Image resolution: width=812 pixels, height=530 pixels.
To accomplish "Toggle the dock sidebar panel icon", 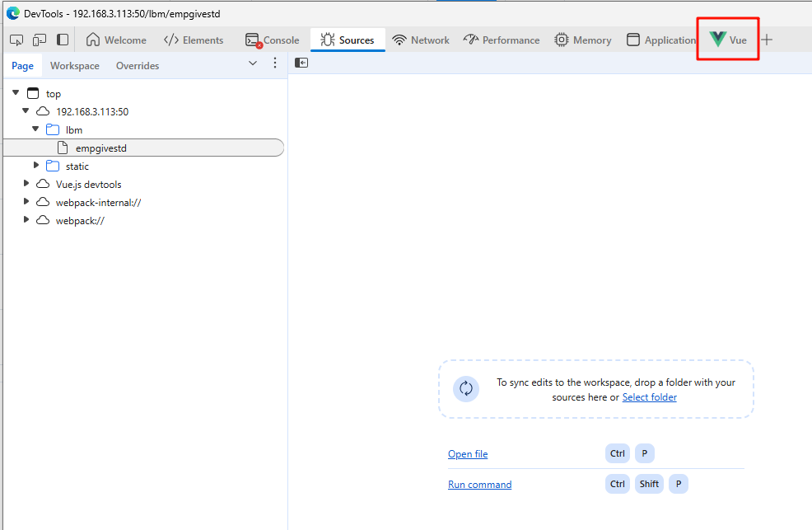I will 63,40.
